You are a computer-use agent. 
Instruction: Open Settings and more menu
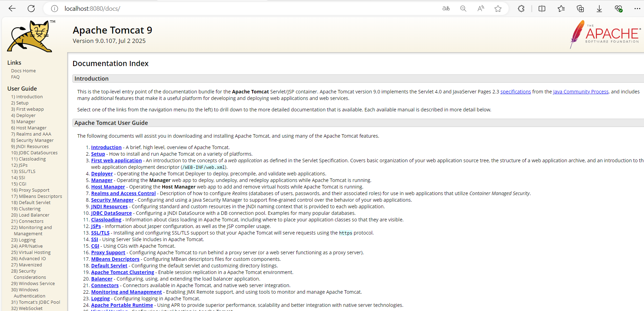click(x=637, y=9)
